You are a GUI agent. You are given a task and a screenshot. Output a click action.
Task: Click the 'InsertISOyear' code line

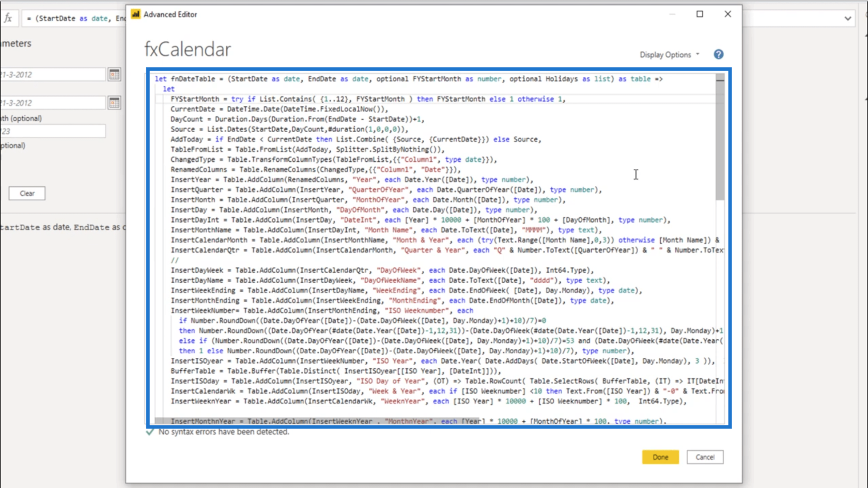click(443, 361)
